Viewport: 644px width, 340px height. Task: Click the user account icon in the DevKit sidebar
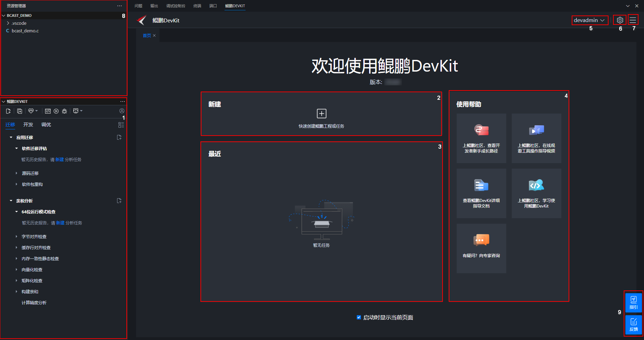click(x=122, y=111)
